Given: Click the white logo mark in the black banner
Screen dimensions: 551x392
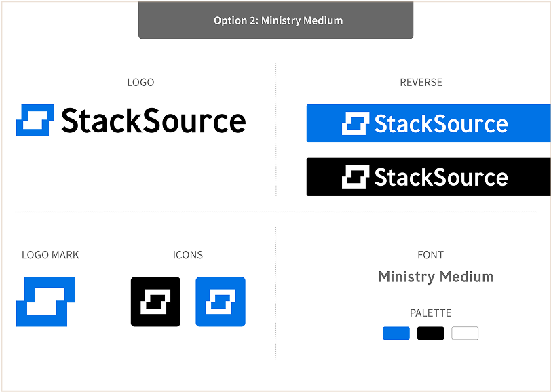Looking at the screenshot, I should point(355,177).
